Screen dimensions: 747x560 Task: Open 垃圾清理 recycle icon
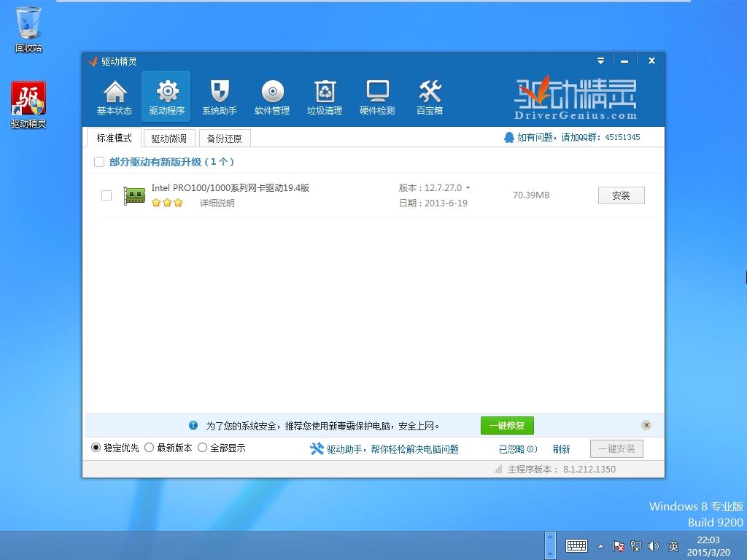(325, 98)
